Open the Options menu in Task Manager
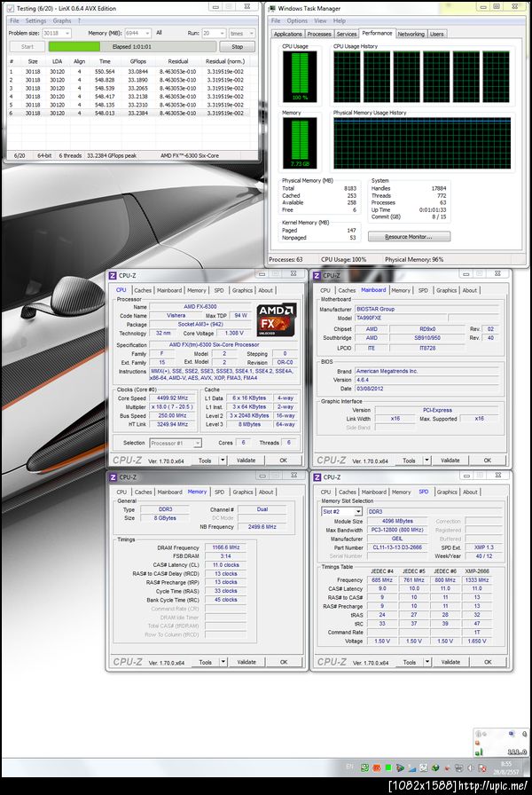Screen dimensions: 532x795 click(297, 20)
